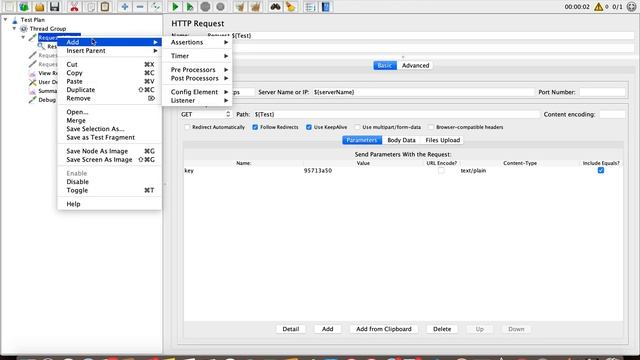Switch to the Advanced tab
The height and width of the screenshot is (360, 640).
coord(416,65)
